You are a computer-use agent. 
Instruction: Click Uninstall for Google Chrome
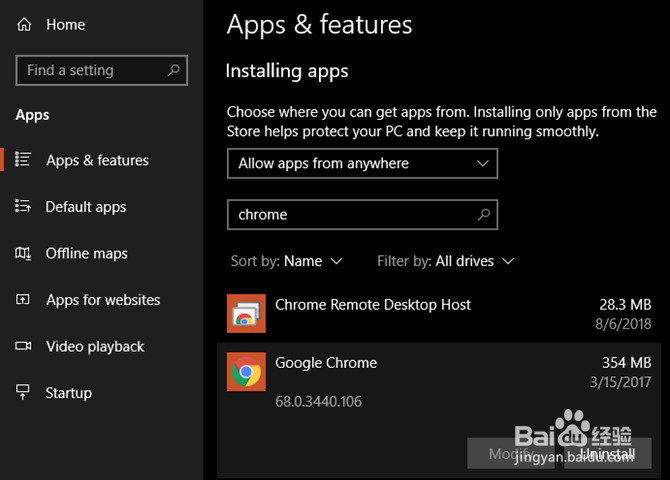(x=608, y=453)
